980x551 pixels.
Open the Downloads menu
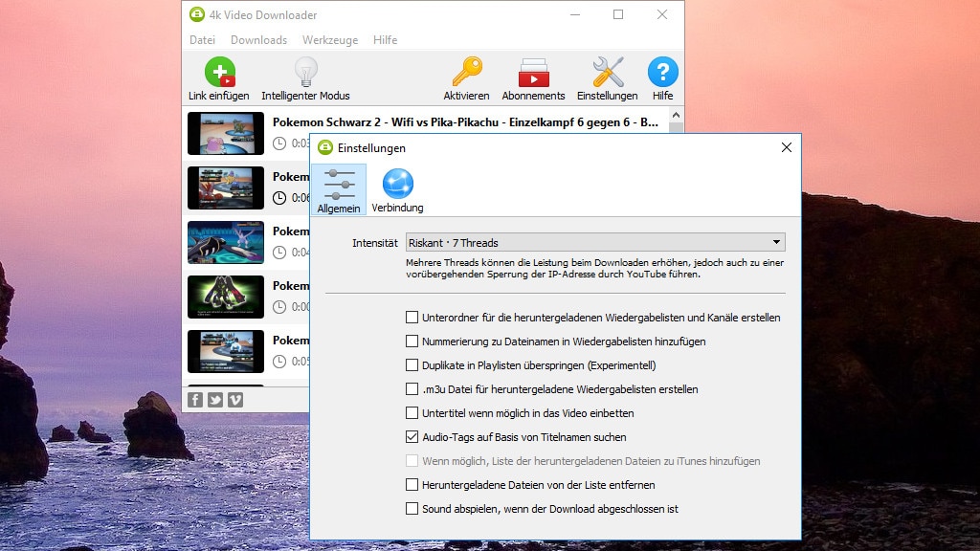click(258, 40)
